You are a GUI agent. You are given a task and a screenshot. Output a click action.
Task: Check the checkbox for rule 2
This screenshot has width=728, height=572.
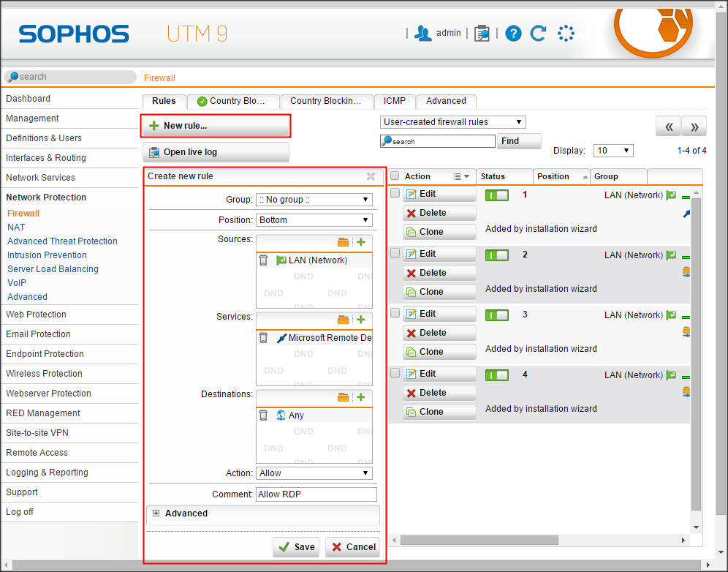pos(395,253)
